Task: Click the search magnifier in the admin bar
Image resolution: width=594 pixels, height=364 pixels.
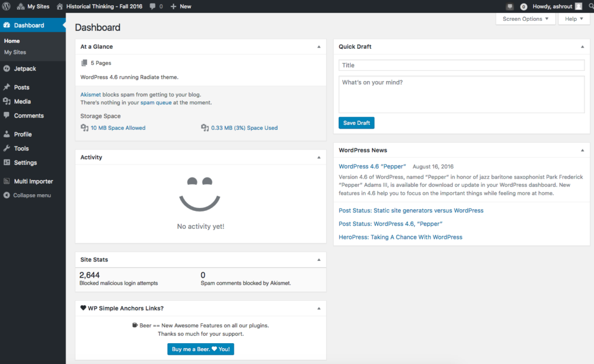Action: click(x=591, y=6)
